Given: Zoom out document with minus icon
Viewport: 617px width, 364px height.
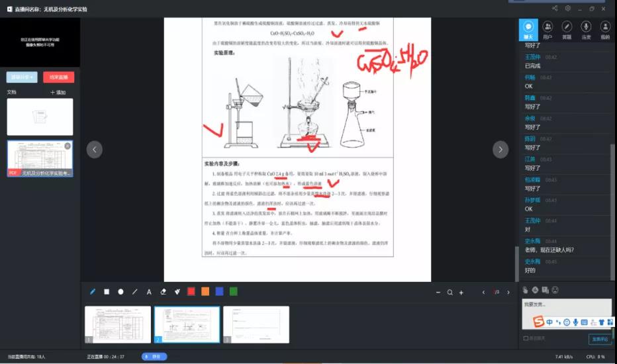Looking at the screenshot, I should [x=438, y=293].
